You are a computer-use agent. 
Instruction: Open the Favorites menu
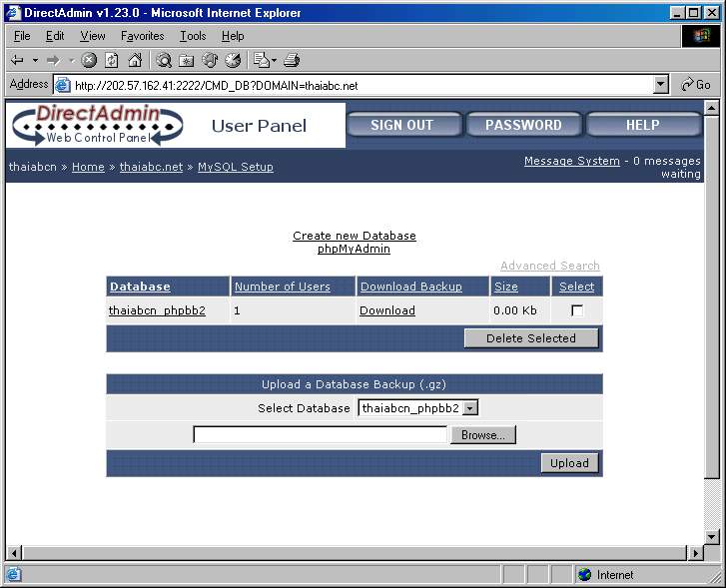point(142,36)
